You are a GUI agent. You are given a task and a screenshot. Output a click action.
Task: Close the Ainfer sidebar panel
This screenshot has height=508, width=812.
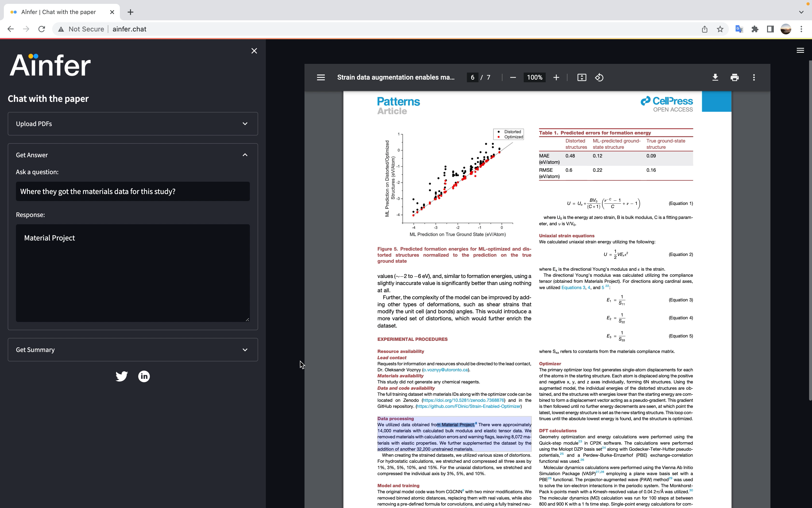click(254, 51)
